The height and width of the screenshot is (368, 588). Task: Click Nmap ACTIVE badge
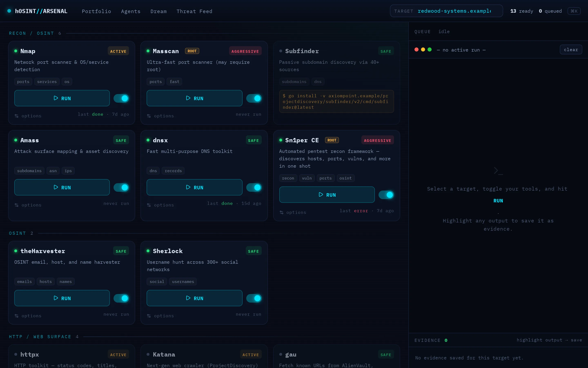click(x=118, y=51)
